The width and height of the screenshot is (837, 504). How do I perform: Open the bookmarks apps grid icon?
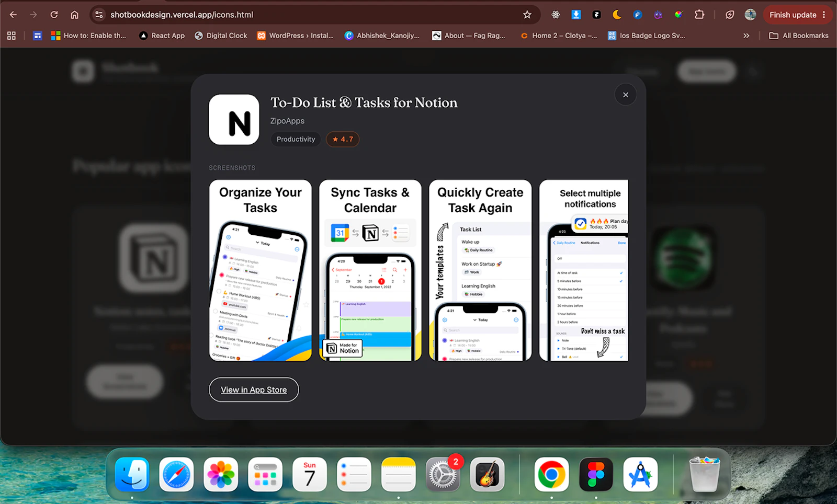[12, 36]
